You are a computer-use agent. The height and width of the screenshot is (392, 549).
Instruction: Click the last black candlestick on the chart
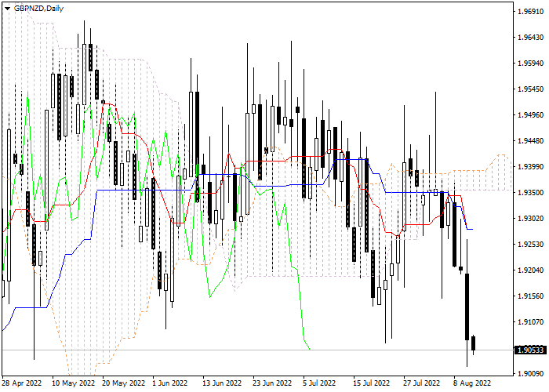474,343
